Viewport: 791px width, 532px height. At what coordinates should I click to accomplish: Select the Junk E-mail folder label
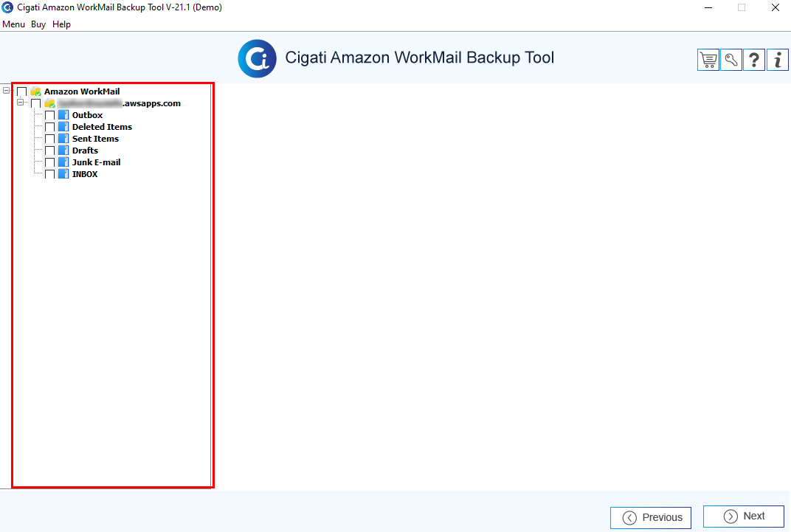pyautogui.click(x=97, y=162)
